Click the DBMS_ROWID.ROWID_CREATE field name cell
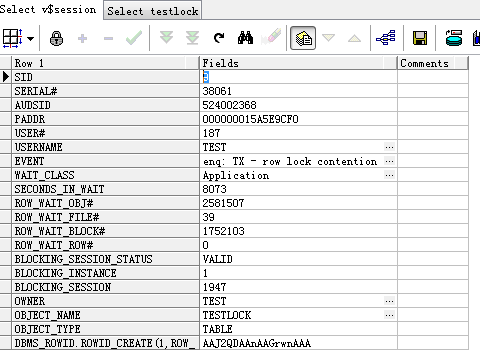Image resolution: width=480 pixels, height=362 pixels. pyautogui.click(x=105, y=343)
